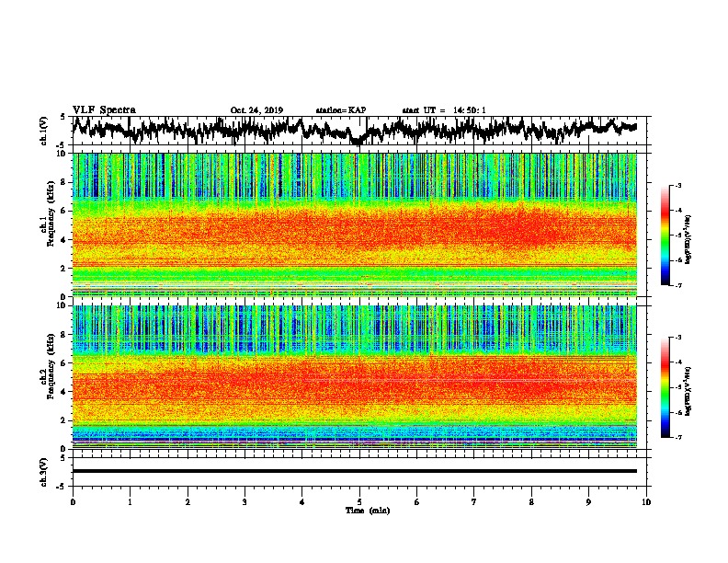Screen dimensions: 728x563
Task: Click the "-3" label on ch.1 color bar
Action: [678, 186]
